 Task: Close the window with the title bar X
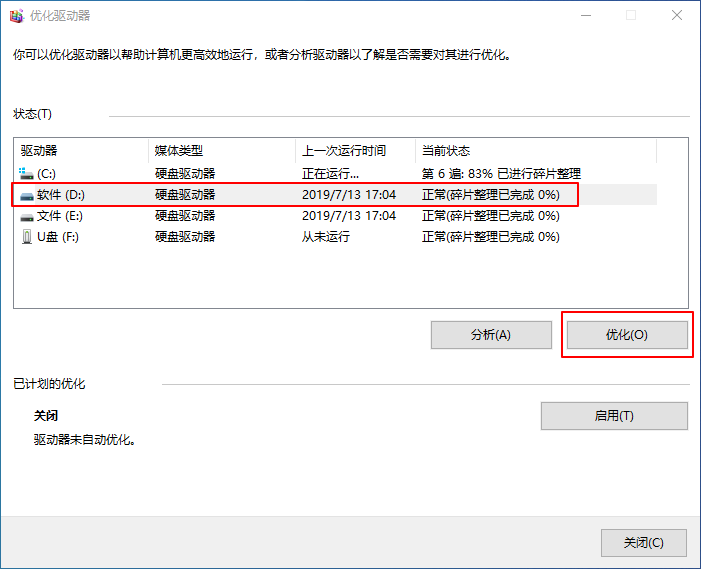[677, 15]
